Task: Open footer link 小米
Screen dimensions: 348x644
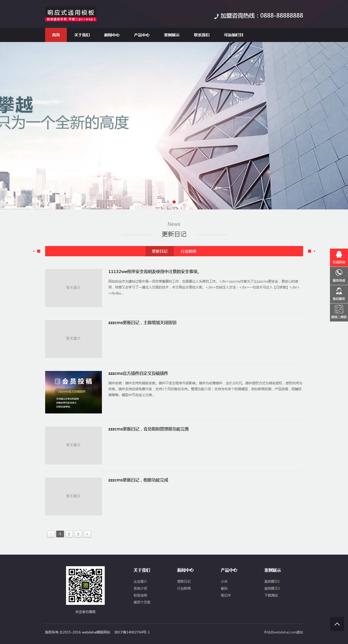Action: click(x=224, y=581)
